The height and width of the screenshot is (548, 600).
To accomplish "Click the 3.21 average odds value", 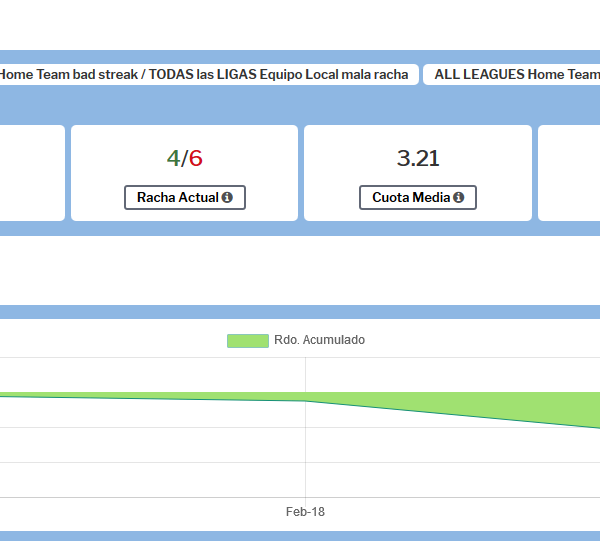I will pos(418,158).
